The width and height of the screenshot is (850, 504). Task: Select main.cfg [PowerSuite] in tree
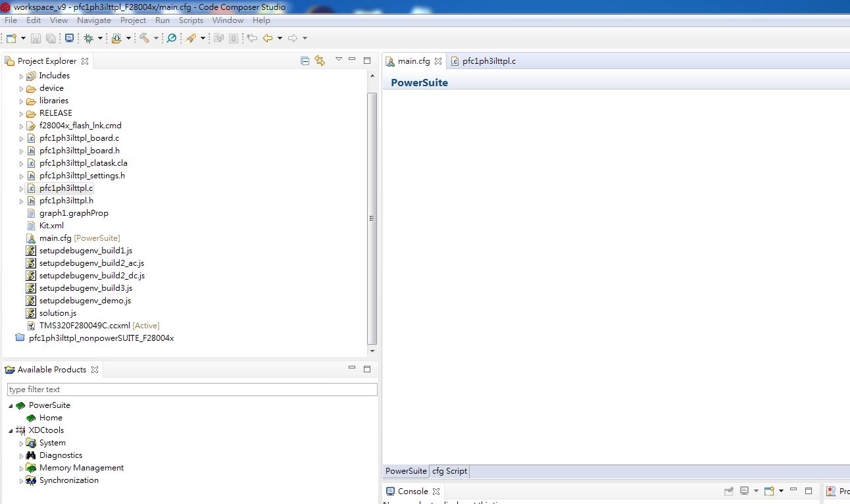click(x=80, y=238)
